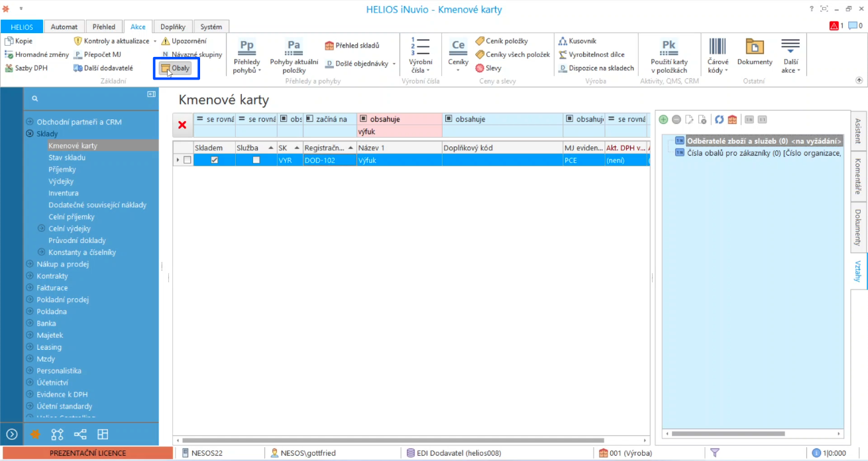Click the filter funnel in status bar
Viewport: 868px width, 461px height.
pyautogui.click(x=715, y=453)
